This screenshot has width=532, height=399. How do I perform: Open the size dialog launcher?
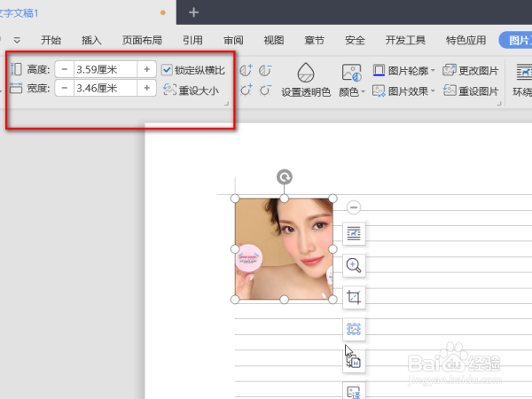click(x=227, y=104)
